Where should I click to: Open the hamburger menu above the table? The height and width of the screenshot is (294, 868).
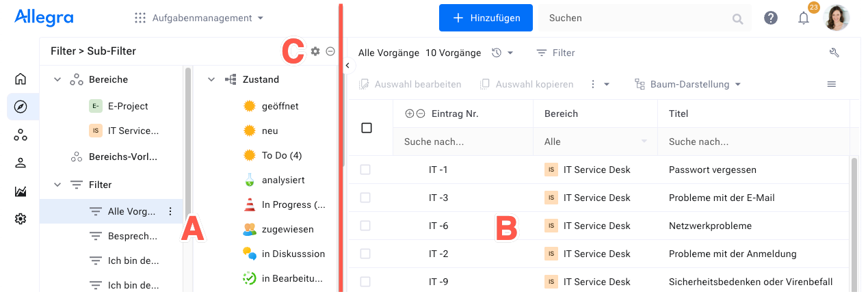pos(832,84)
